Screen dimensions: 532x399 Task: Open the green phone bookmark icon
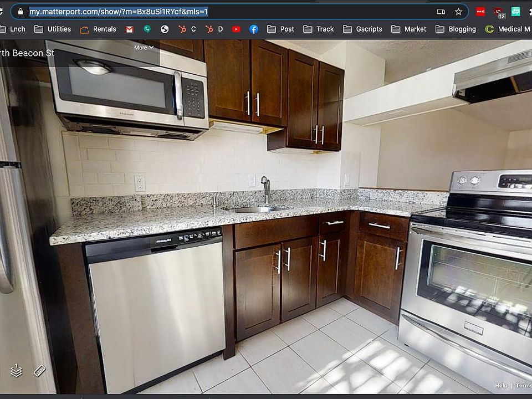(x=147, y=29)
